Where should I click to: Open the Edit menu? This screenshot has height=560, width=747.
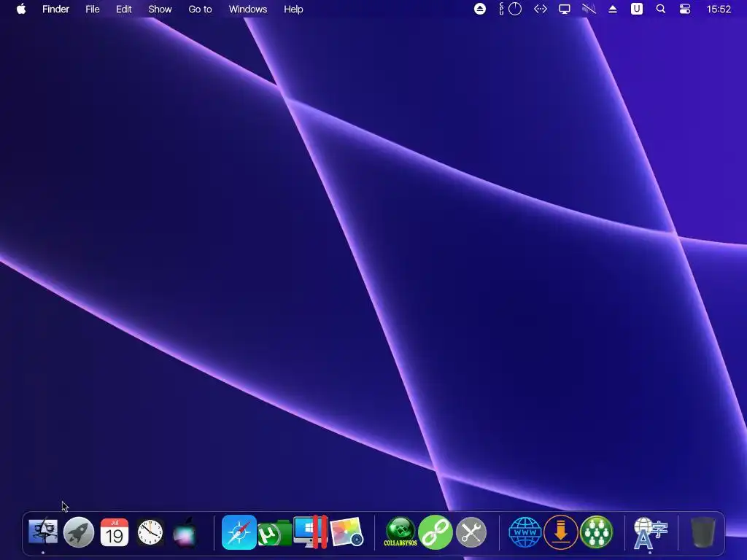[x=124, y=9]
